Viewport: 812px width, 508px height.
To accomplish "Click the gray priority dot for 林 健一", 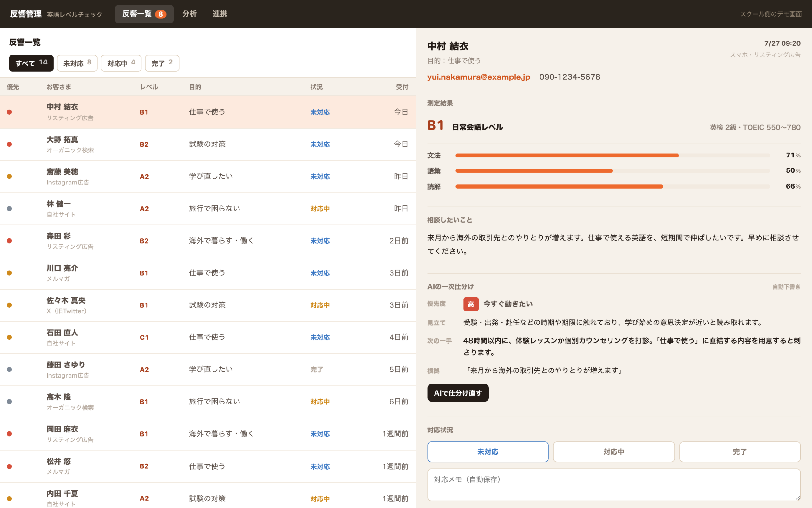I will click(x=10, y=209).
